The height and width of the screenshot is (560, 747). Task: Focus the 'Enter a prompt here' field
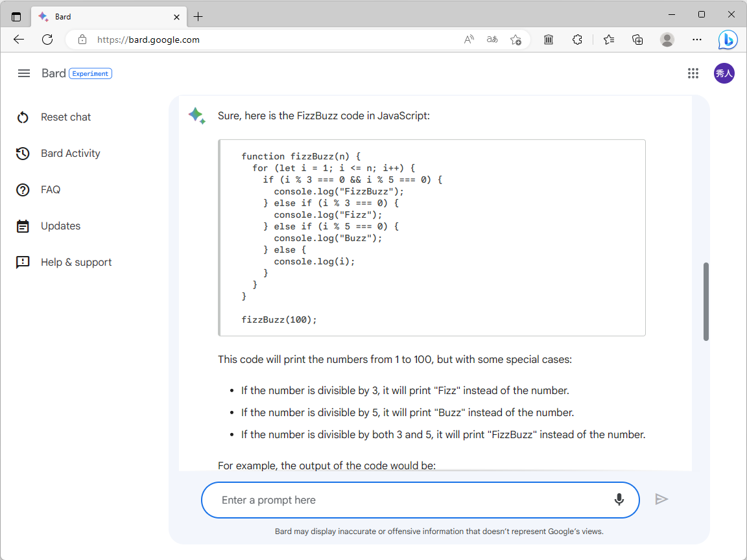pyautogui.click(x=420, y=500)
